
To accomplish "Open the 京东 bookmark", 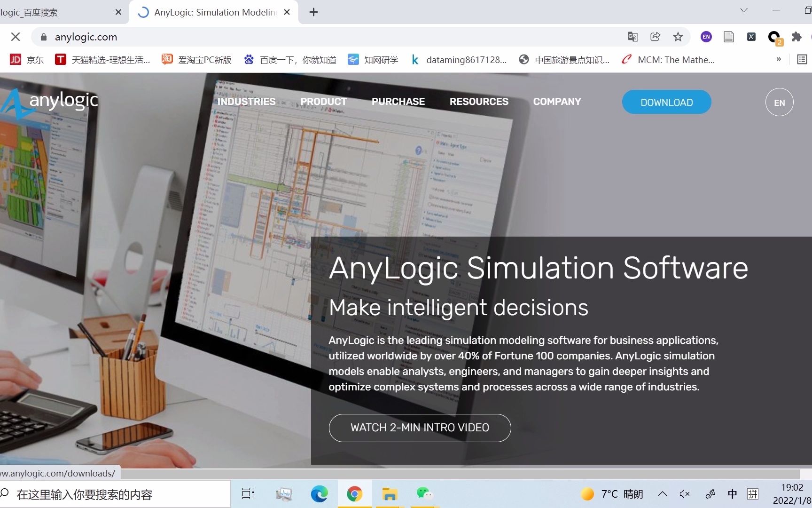I will [x=27, y=60].
